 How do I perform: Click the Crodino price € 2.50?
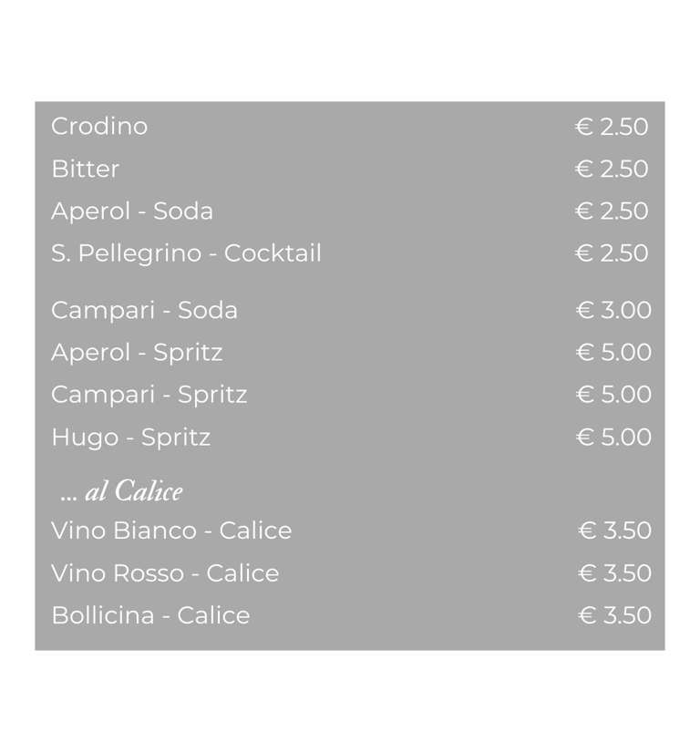coord(612,127)
